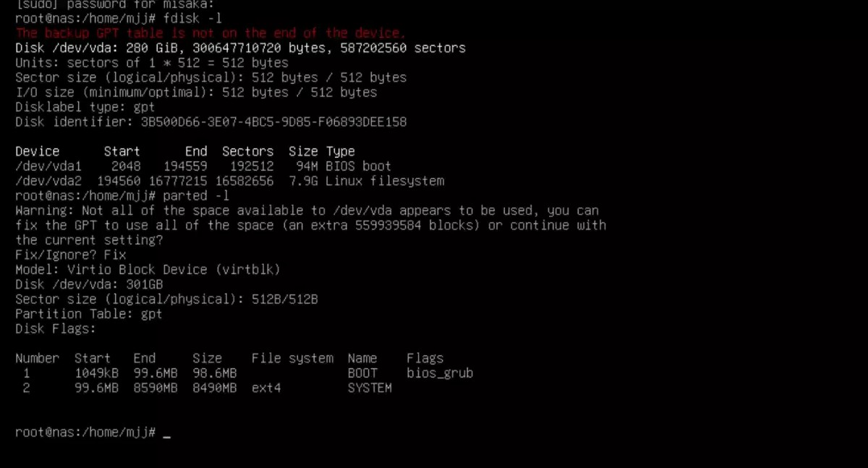This screenshot has width=868, height=468.
Task: Click the 'Disk /dev/vda: 301GB' line
Action: point(89,284)
